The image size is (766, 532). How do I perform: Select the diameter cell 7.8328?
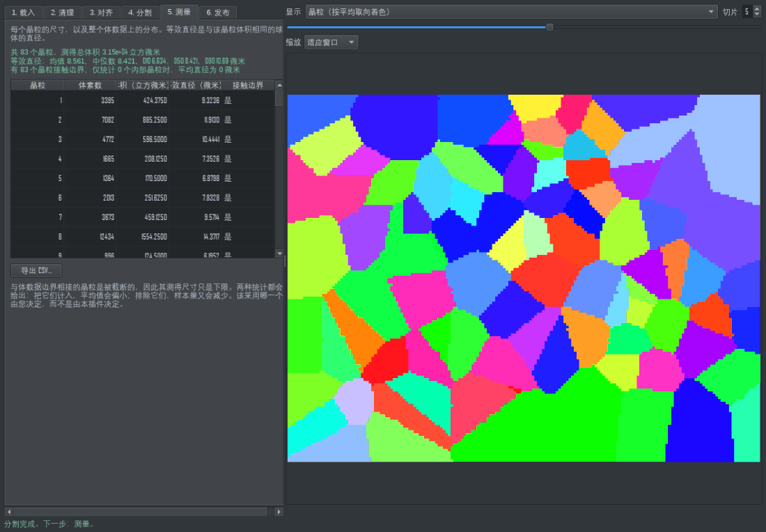pyautogui.click(x=196, y=198)
